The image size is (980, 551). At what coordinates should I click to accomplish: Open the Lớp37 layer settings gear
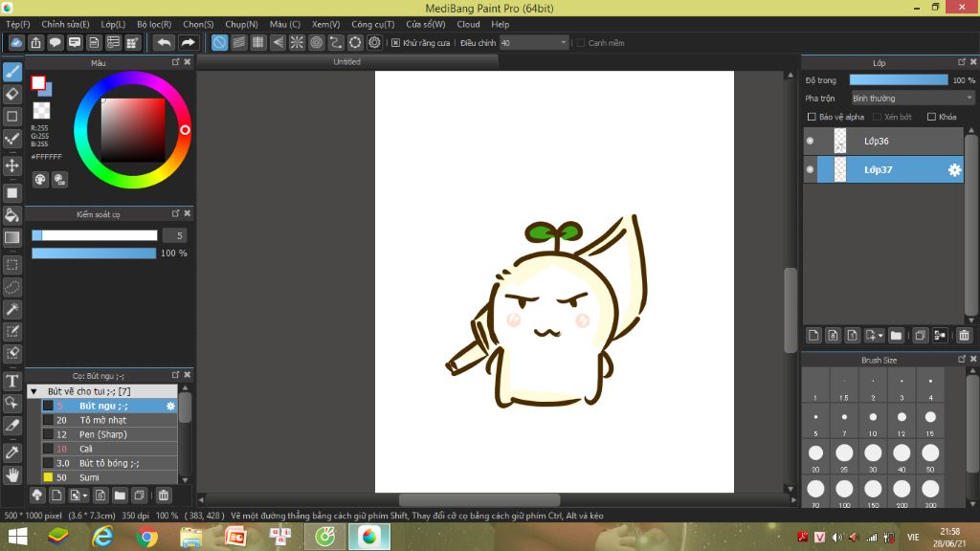954,170
